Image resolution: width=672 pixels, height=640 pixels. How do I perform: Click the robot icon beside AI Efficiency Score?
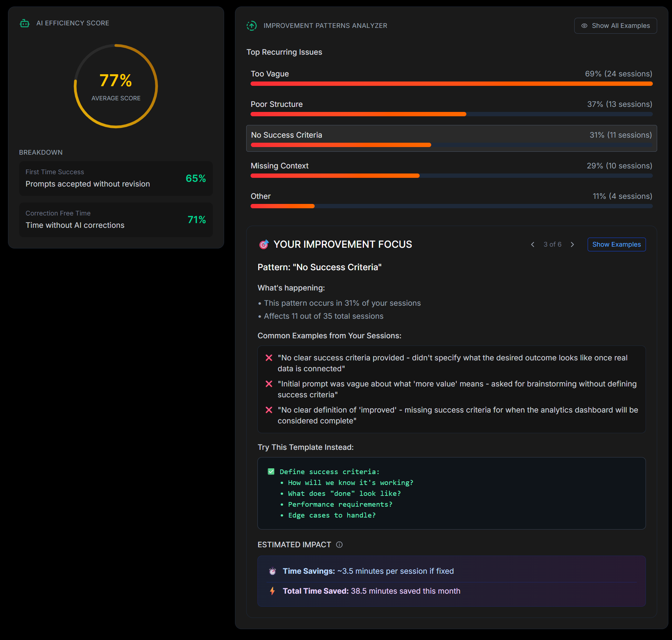(24, 23)
